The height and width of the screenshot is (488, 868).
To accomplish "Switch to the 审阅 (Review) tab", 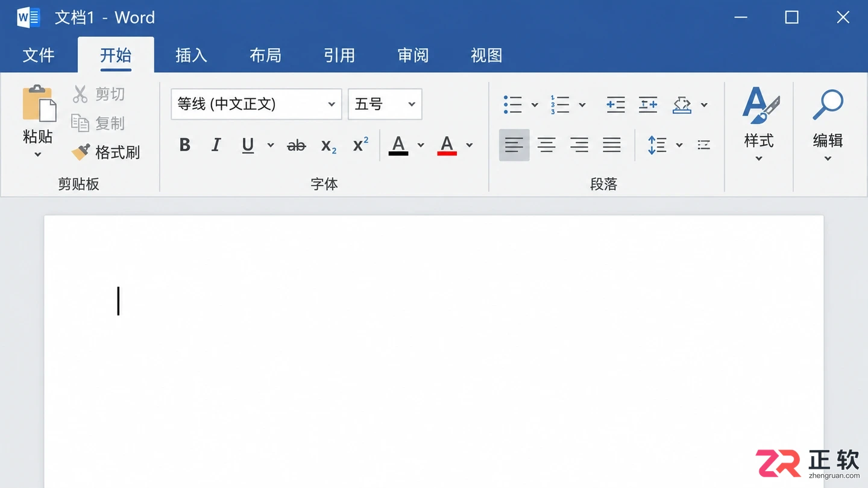I will point(414,55).
